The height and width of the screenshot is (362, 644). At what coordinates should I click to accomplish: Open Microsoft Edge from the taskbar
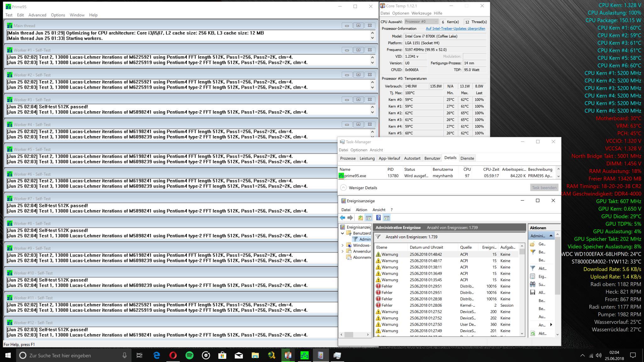pos(157,355)
